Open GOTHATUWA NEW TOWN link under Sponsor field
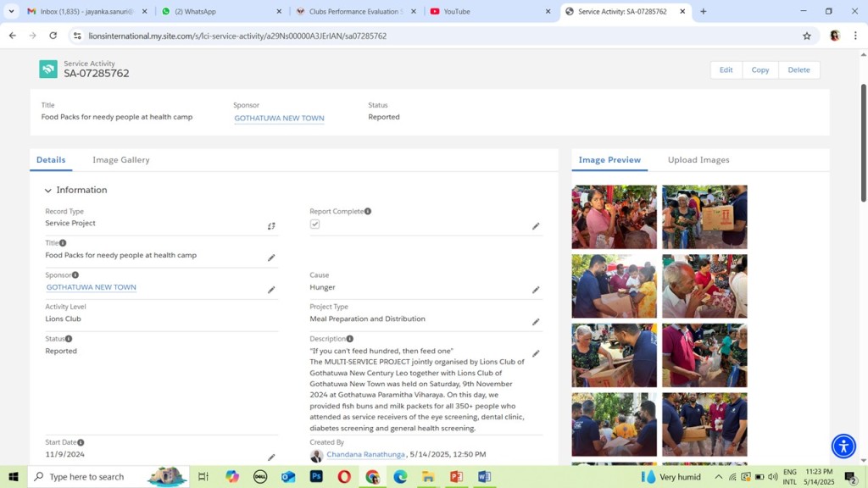This screenshot has height=488, width=868. click(92, 287)
